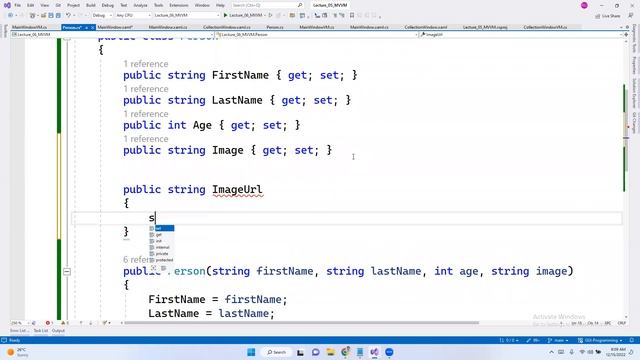Open the Test menu

point(124,5)
